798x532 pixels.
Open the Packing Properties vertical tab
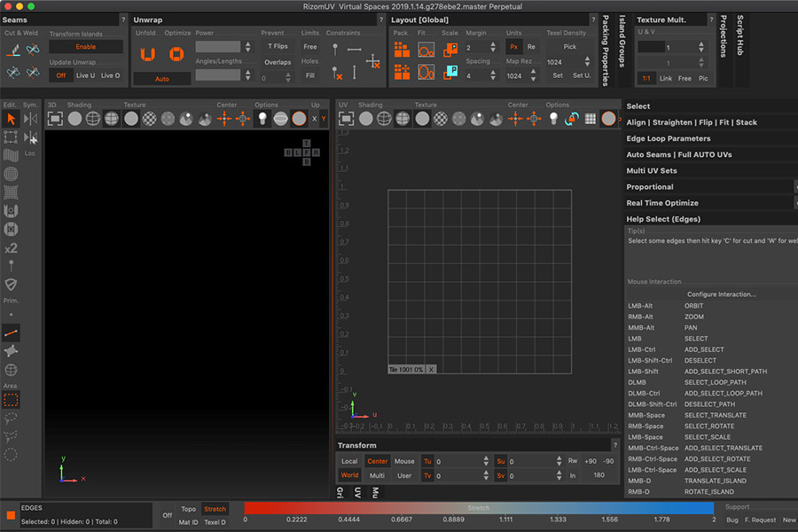pyautogui.click(x=606, y=51)
